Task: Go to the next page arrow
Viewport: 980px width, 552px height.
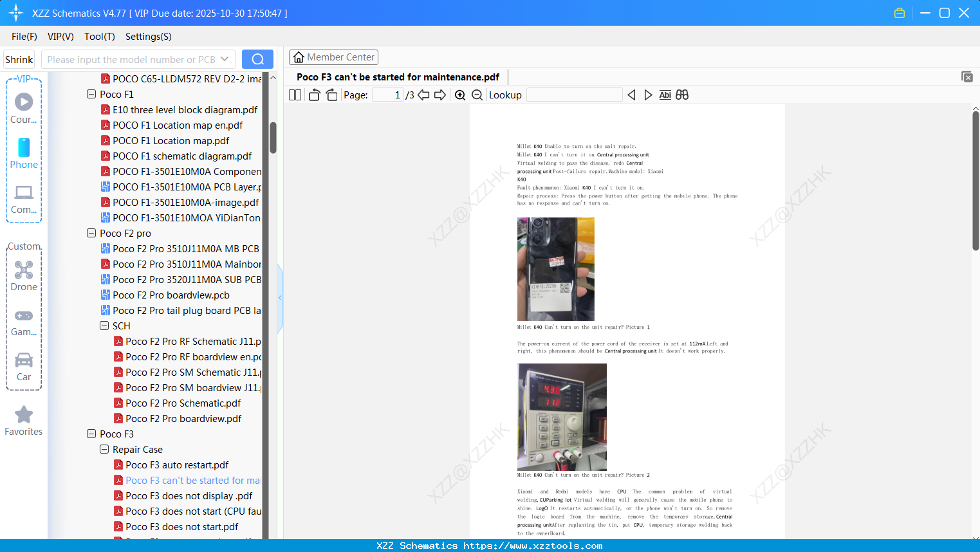Action: click(440, 95)
